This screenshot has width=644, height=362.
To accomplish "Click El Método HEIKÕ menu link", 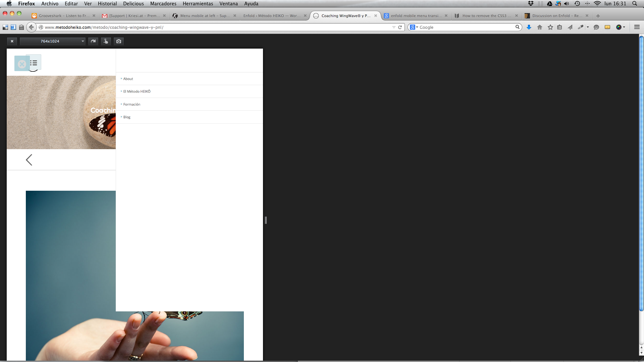I will (137, 92).
